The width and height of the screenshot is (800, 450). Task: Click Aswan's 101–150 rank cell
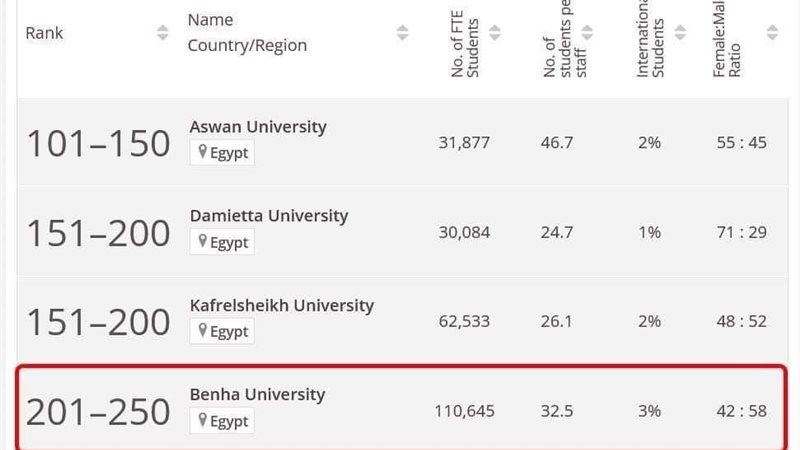point(98,143)
